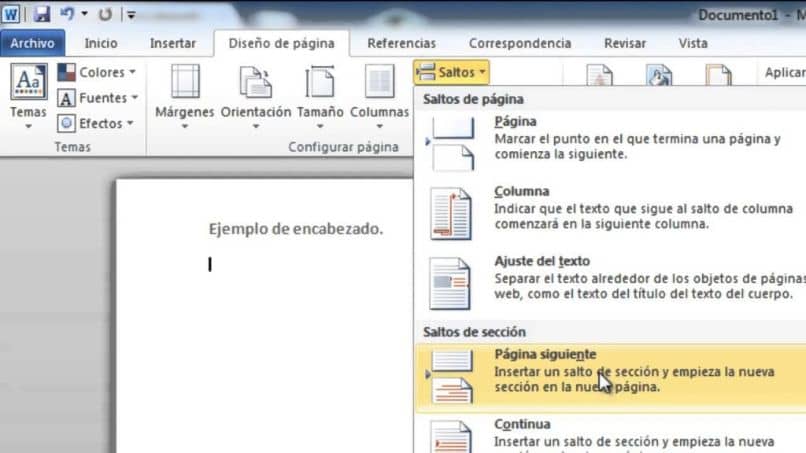Insert a Página page break
Screen dimensions: 806x453
[x=610, y=143]
